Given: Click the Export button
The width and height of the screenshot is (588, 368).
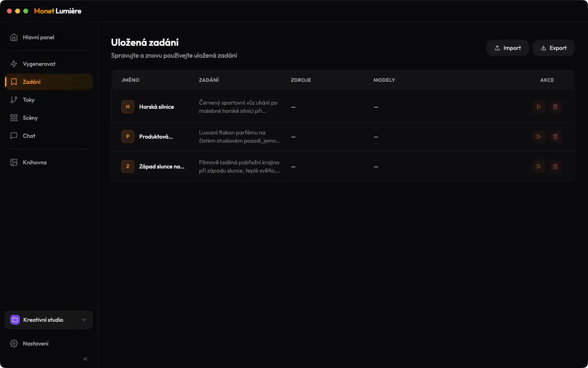Looking at the screenshot, I should [x=554, y=48].
